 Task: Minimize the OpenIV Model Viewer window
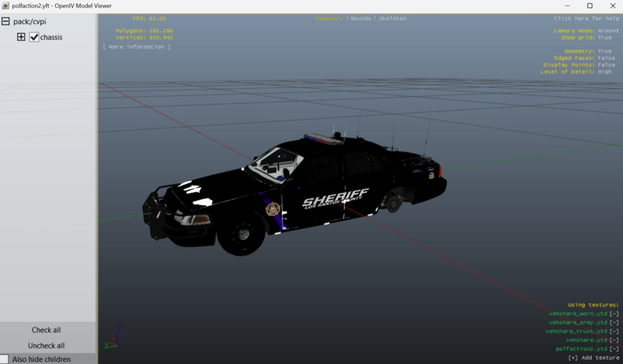(x=568, y=6)
